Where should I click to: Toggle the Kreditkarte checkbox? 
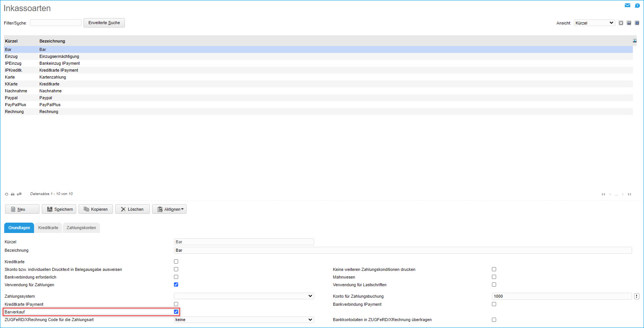coord(176,262)
